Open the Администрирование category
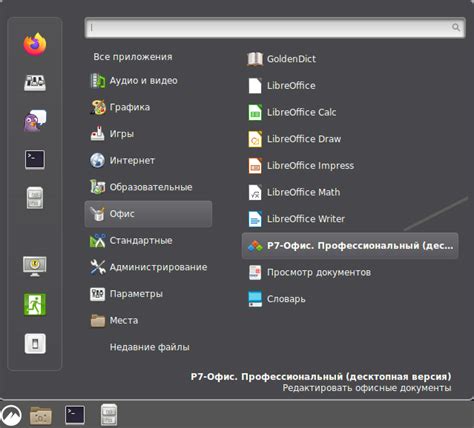The width and height of the screenshot is (474, 428). 148,267
